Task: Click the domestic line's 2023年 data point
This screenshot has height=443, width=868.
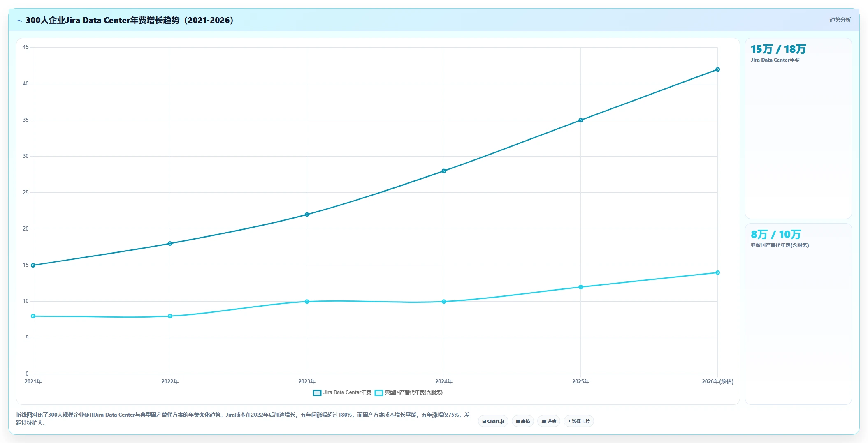Action: tap(307, 302)
